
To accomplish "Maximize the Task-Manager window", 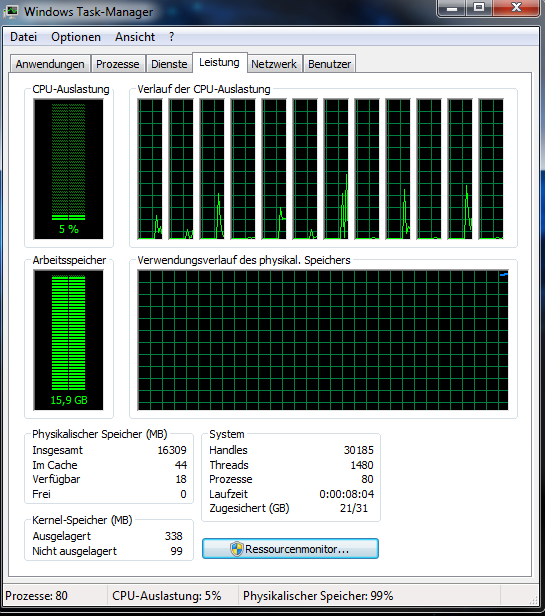I will (x=479, y=8).
